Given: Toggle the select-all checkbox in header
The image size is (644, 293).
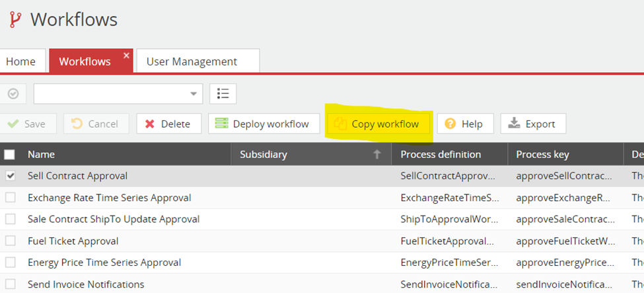Looking at the screenshot, I should [10, 154].
